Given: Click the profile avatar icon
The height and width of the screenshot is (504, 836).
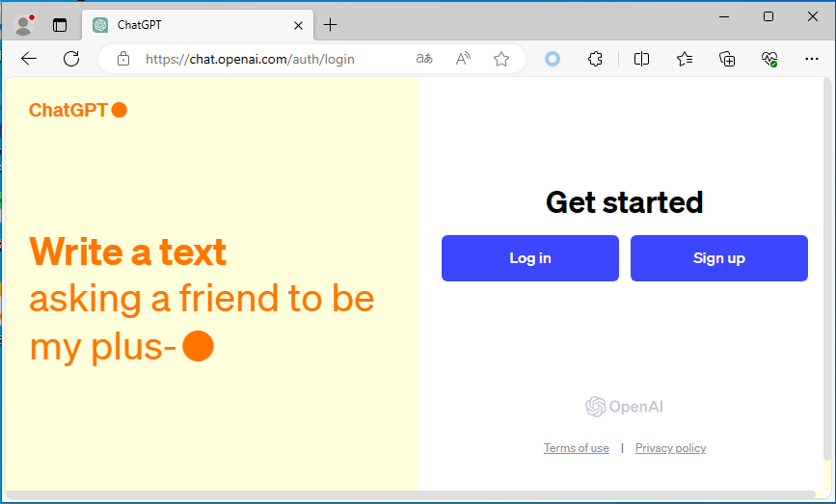Looking at the screenshot, I should coord(23,24).
